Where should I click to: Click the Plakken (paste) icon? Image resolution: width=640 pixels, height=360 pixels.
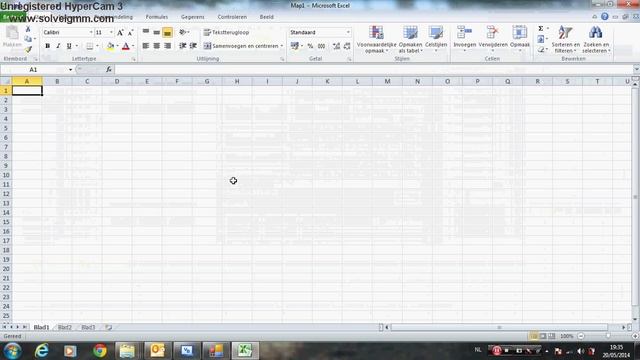pyautogui.click(x=12, y=32)
